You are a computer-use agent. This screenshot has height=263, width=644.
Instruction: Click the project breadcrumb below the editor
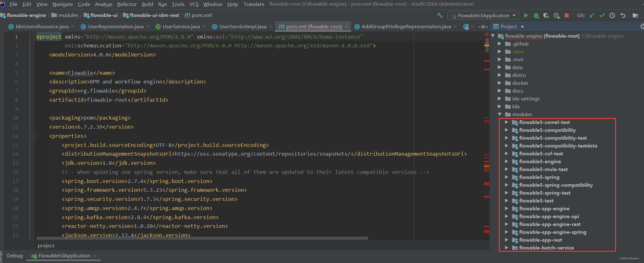tap(46, 246)
